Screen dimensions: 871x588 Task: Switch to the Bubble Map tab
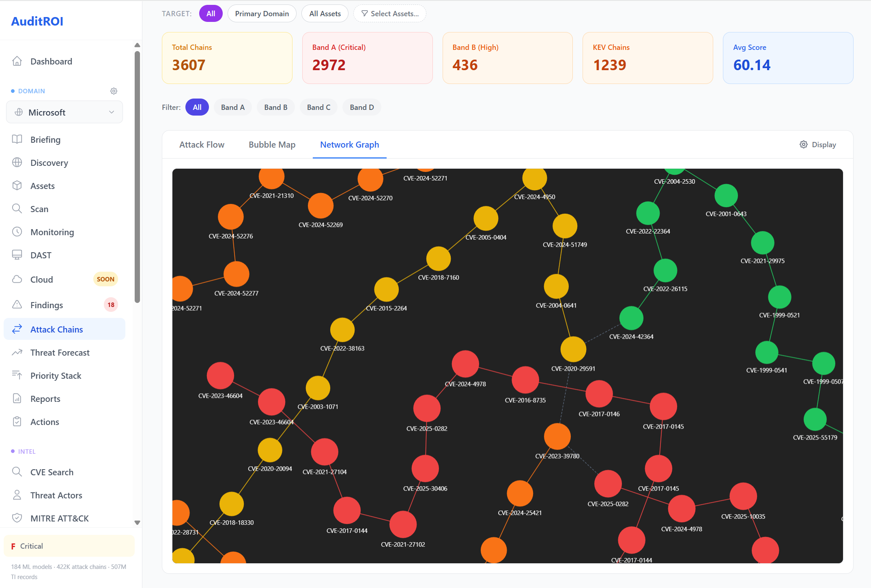coord(272,144)
